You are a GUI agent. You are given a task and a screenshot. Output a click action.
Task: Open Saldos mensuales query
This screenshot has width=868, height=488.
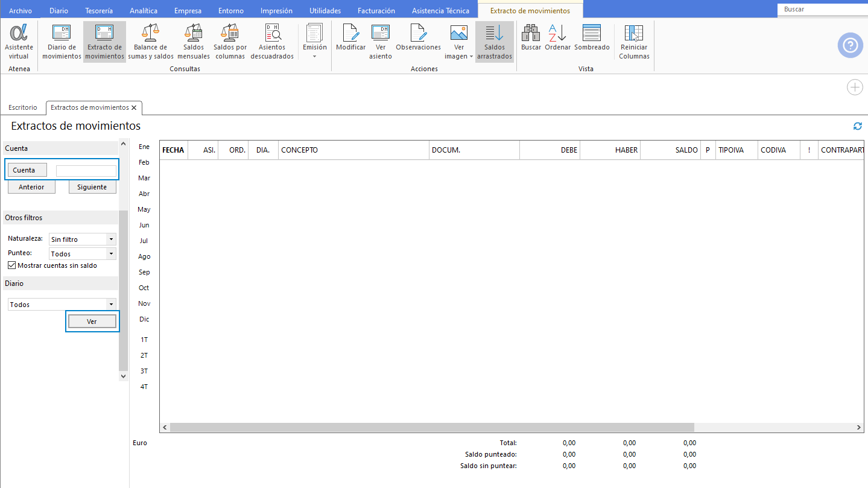tap(194, 42)
